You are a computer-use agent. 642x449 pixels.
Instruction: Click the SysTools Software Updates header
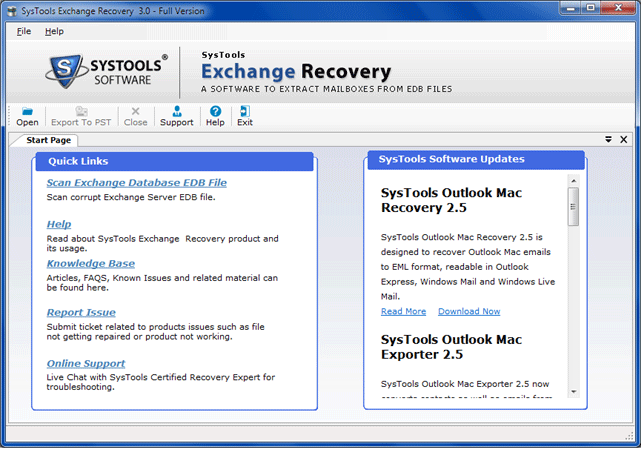click(x=476, y=159)
